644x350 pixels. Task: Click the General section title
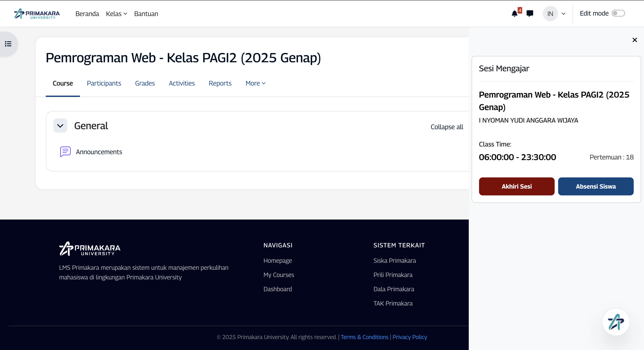(91, 125)
